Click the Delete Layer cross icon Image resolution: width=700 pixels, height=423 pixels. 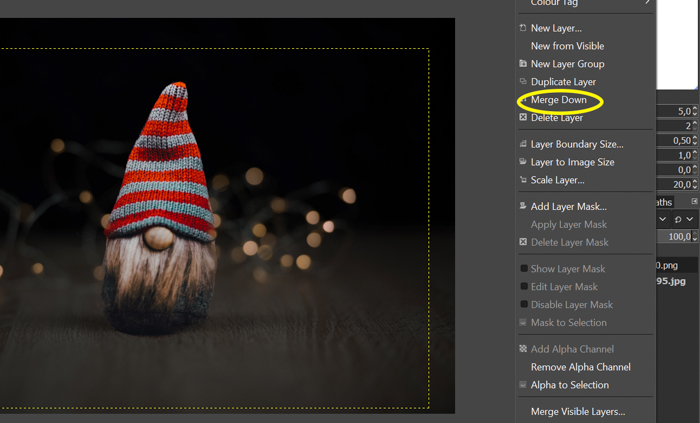coord(523,118)
